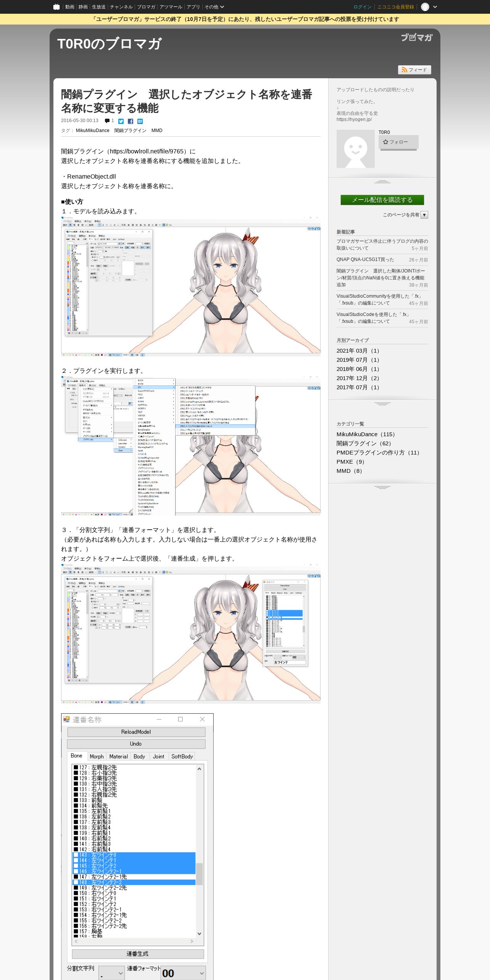490x980 pixels.
Task: Open the このページを共有 dropdown arrow
Action: click(424, 215)
